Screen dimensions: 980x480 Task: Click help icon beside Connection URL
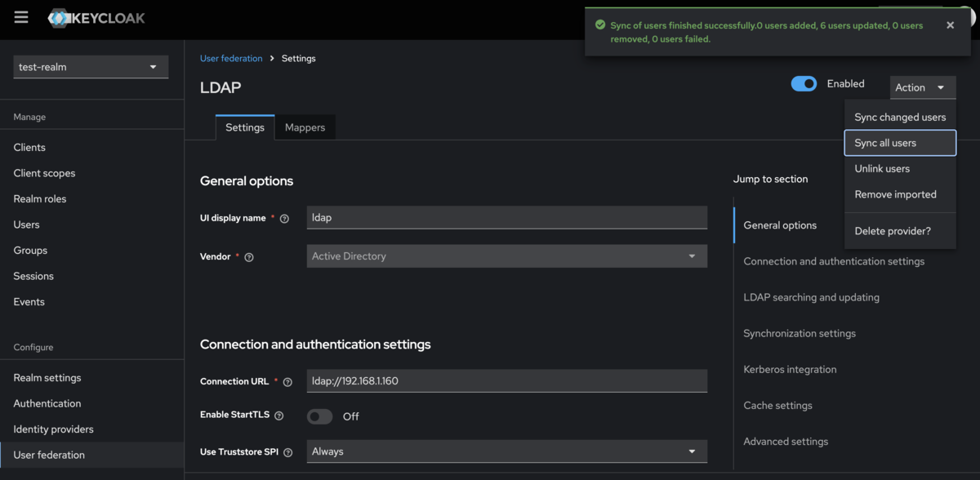[287, 382]
